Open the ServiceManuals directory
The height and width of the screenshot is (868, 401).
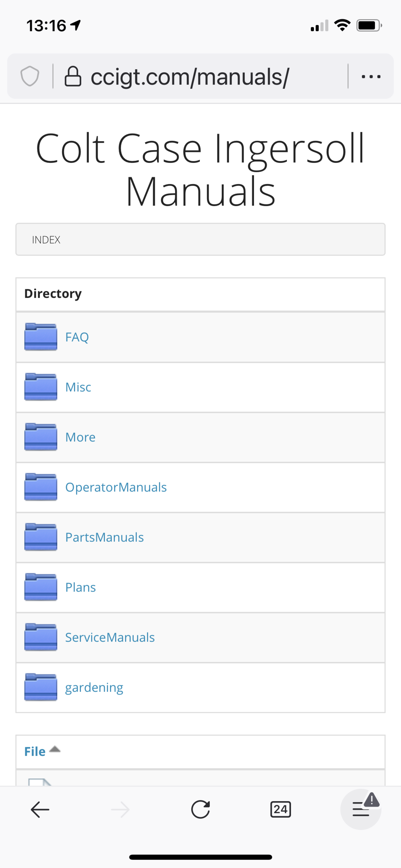(x=110, y=637)
